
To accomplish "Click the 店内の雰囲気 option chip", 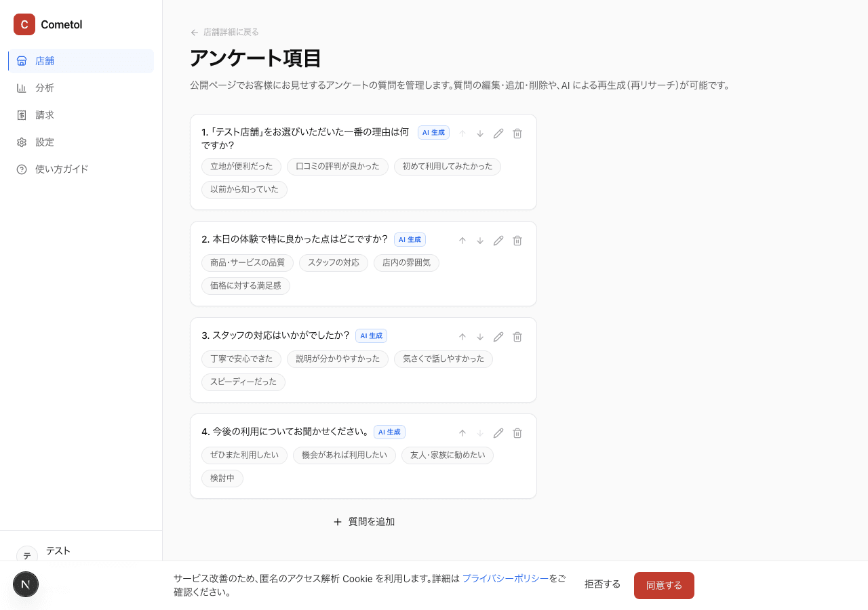I will pyautogui.click(x=406, y=263).
